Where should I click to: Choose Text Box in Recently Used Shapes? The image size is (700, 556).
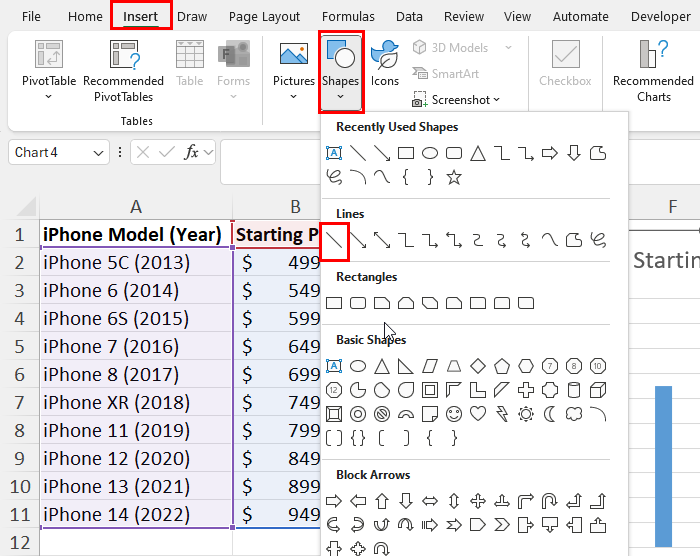pos(334,153)
